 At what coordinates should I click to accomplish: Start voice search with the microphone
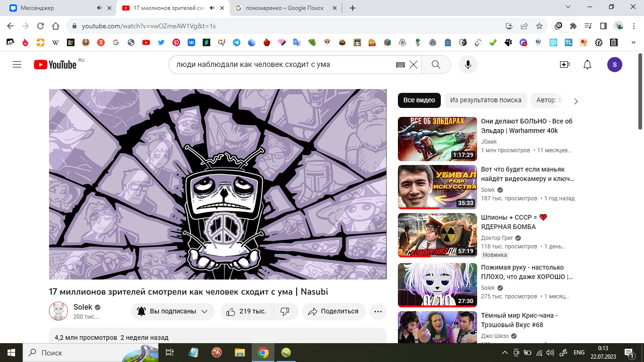468,65
